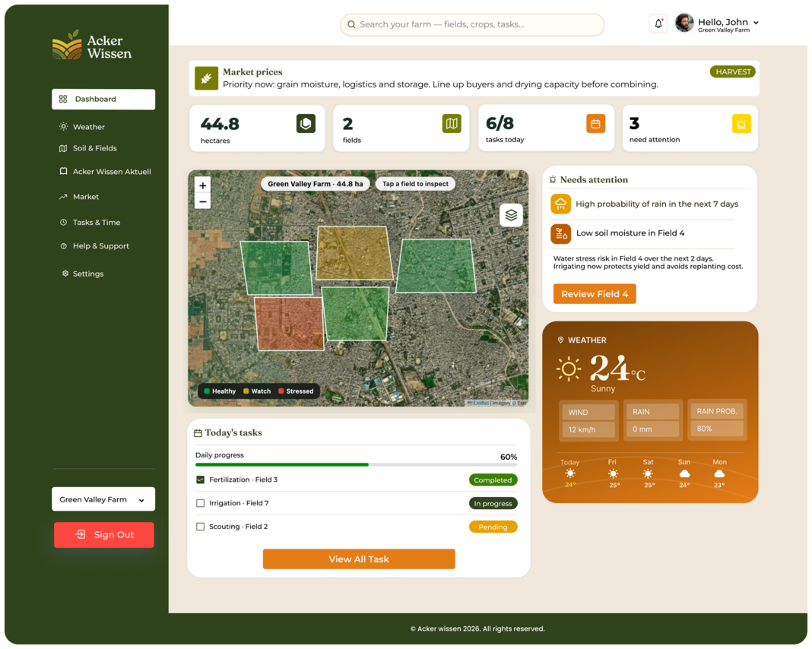Click the low soil moisture alert icon

(560, 234)
